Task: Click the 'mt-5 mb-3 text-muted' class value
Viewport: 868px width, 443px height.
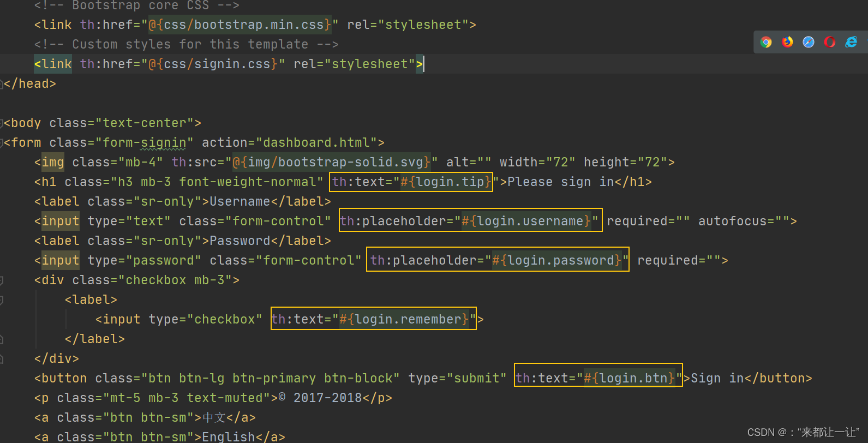Action: coord(187,398)
